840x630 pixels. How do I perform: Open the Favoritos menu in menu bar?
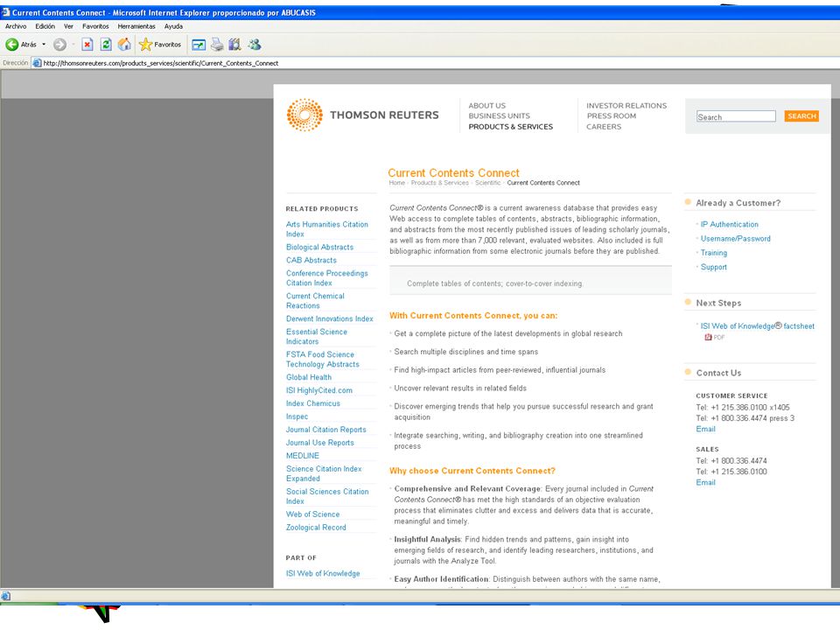95,26
